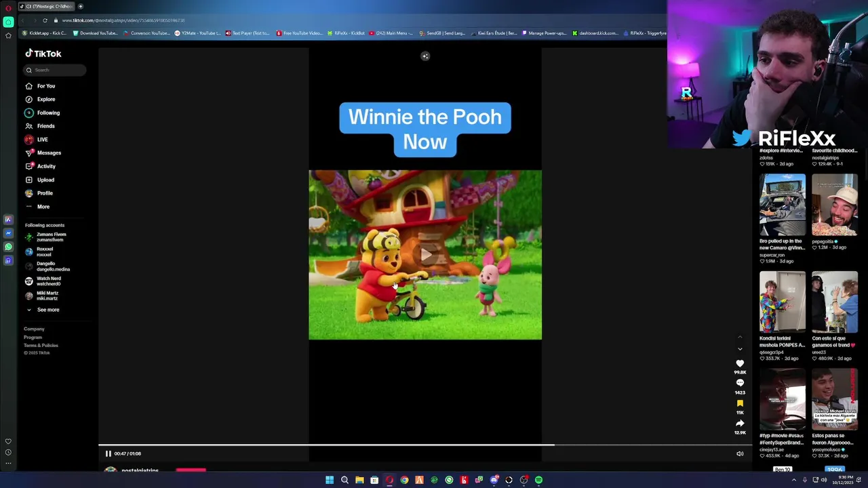
Task: Open Messenger in Opera sidebar
Action: pyautogui.click(x=8, y=233)
